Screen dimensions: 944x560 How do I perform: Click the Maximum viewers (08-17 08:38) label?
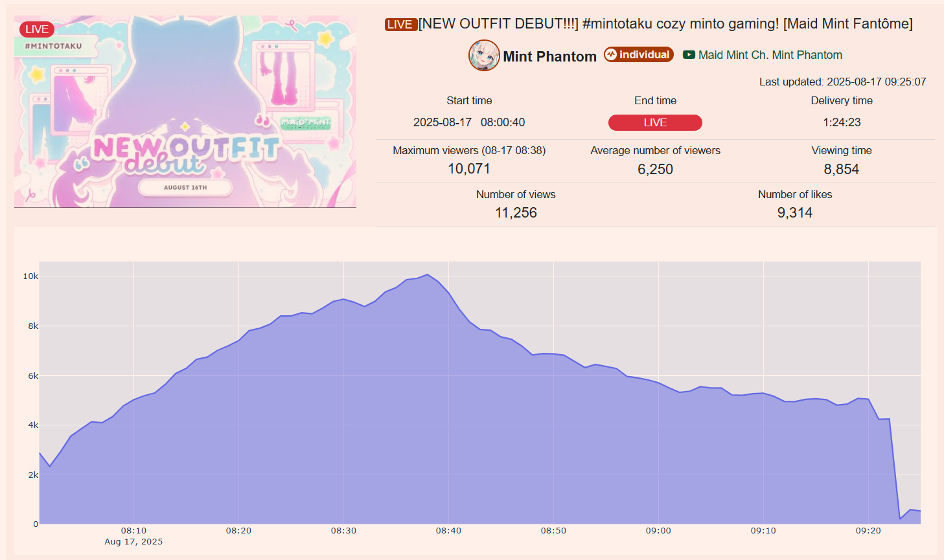click(469, 150)
